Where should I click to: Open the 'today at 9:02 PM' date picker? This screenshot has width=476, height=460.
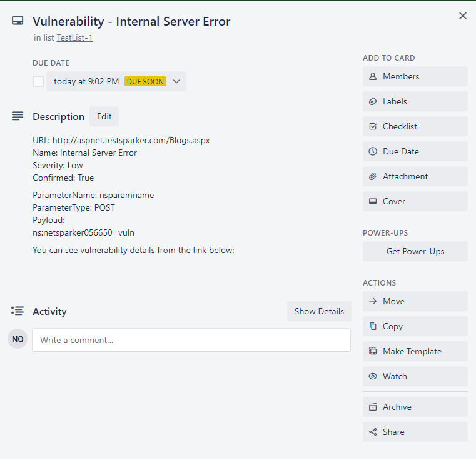(86, 81)
